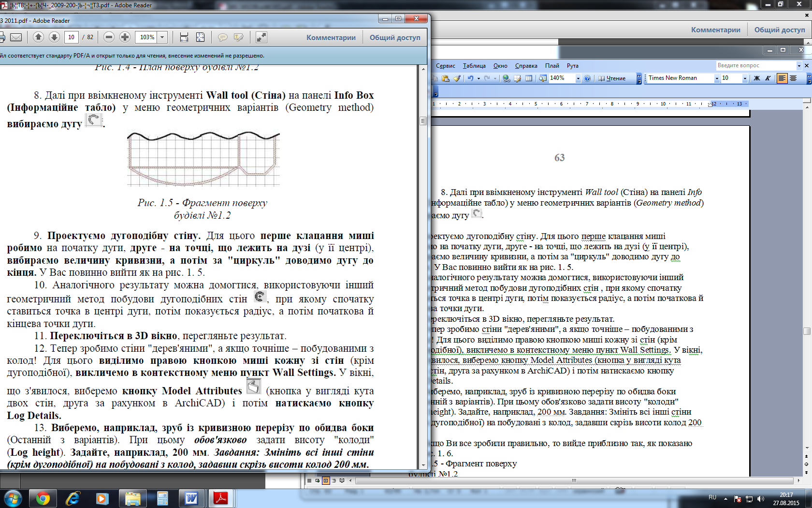This screenshot has height=508, width=812.
Task: Open Internet Explorer from taskbar
Action: (x=72, y=498)
